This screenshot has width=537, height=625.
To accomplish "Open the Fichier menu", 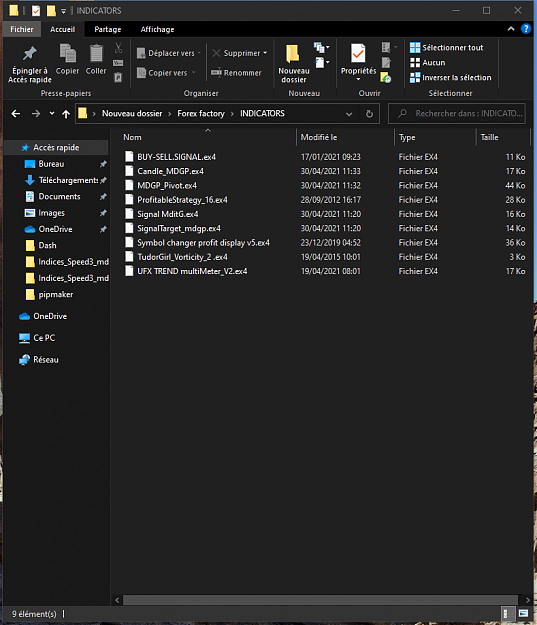I will 22,29.
